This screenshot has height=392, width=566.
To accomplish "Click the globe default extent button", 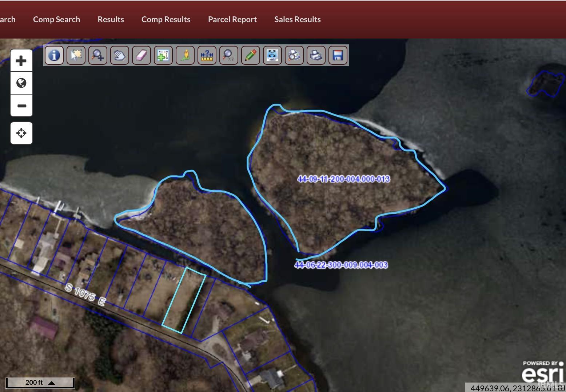I will (21, 83).
